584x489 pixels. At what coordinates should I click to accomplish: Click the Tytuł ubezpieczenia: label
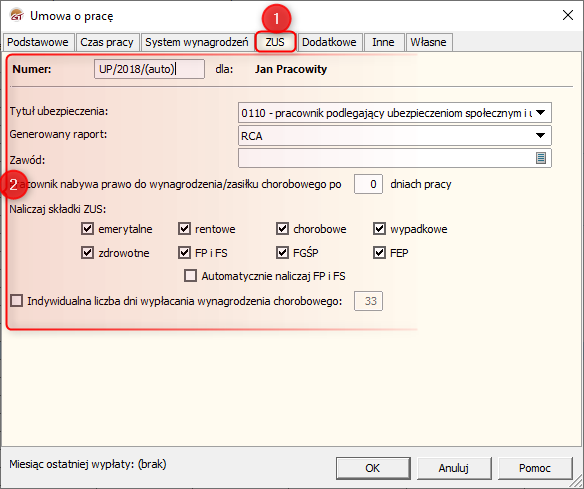[x=59, y=111]
